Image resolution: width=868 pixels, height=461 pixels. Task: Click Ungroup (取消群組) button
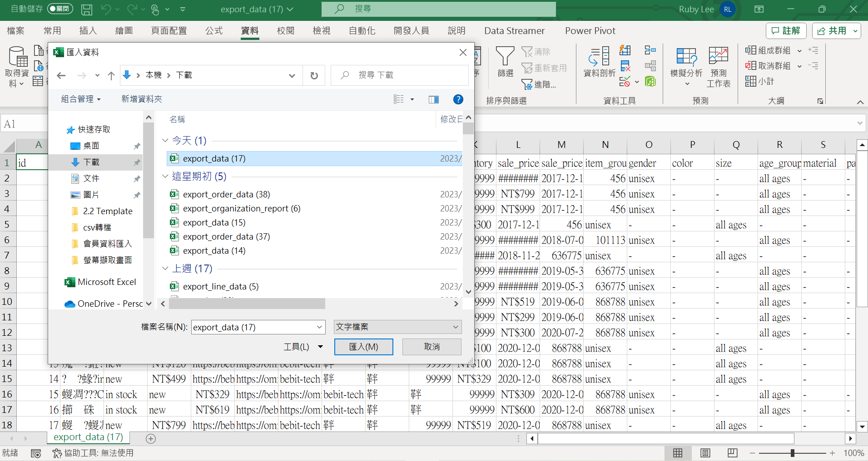(x=768, y=66)
